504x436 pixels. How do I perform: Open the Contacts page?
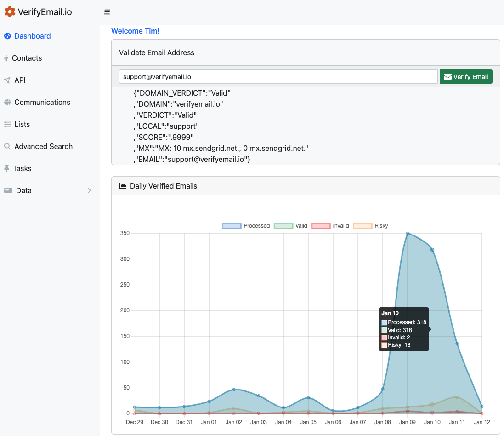[27, 58]
